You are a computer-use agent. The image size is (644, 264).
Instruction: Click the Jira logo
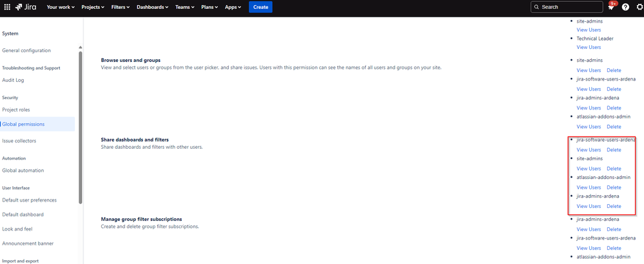(27, 7)
